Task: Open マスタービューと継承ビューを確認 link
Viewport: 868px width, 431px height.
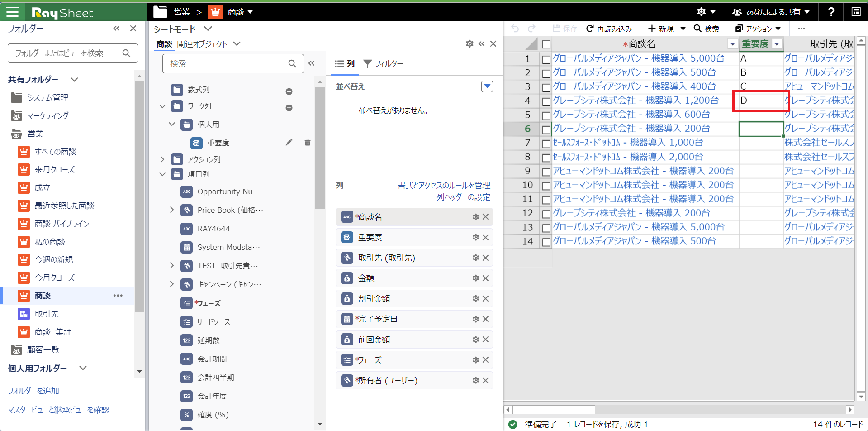Action: pyautogui.click(x=59, y=410)
